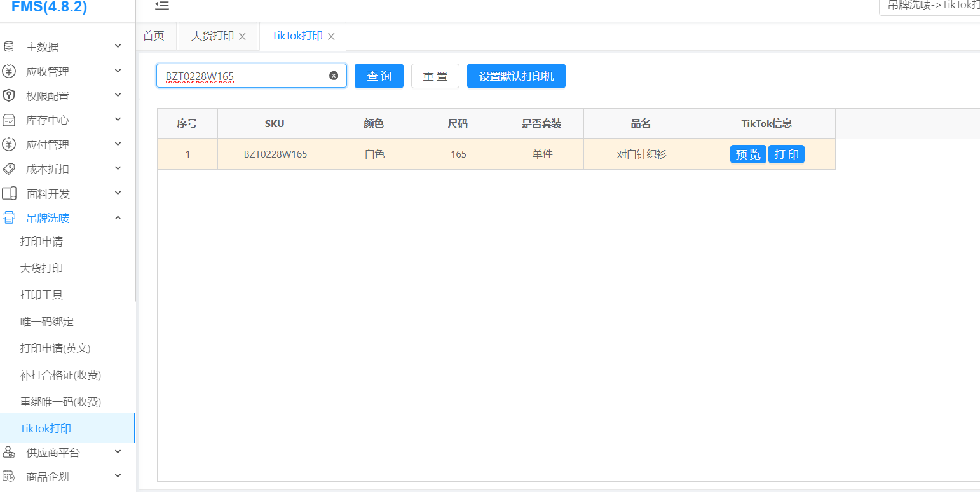The width and height of the screenshot is (980, 492).
Task: Click the 主数据 database icon
Action: pos(9,46)
